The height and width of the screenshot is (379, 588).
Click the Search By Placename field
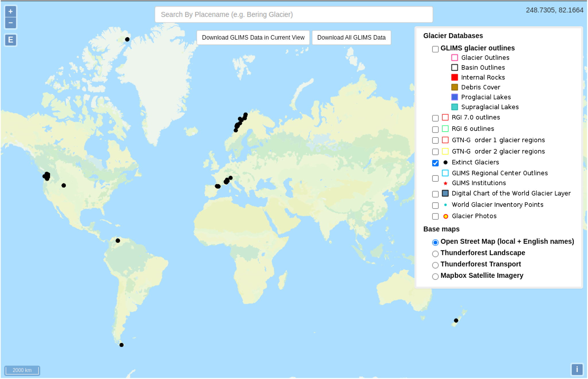pos(293,14)
